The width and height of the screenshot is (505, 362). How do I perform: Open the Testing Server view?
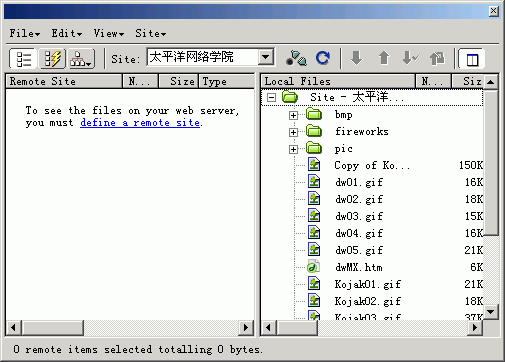pyautogui.click(x=52, y=59)
